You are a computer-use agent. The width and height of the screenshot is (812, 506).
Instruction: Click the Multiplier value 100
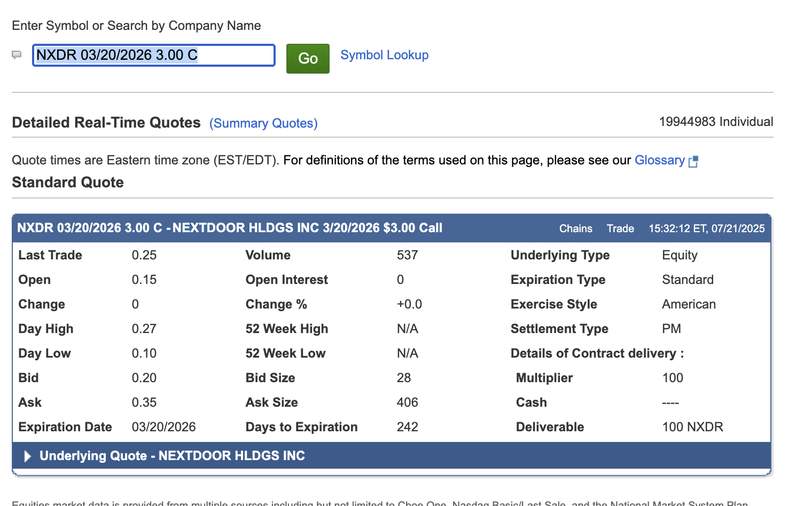[x=673, y=378]
